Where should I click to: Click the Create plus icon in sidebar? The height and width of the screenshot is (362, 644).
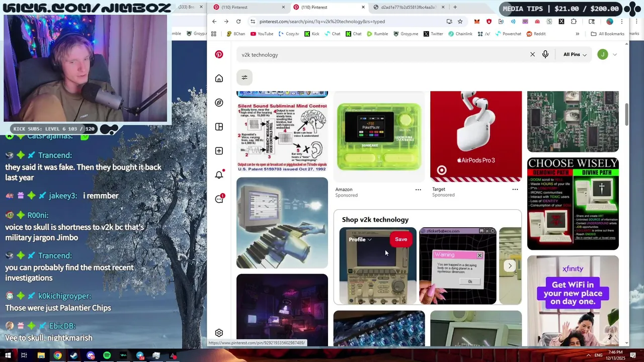pyautogui.click(x=219, y=151)
